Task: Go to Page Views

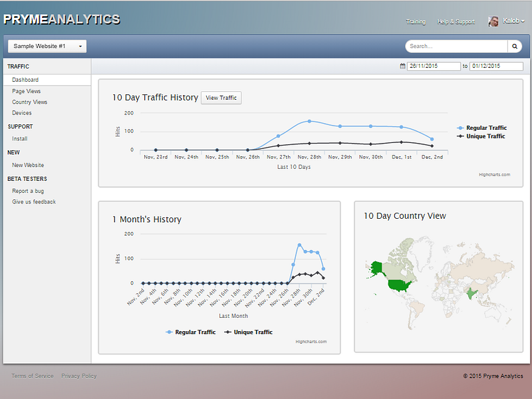Action: (26, 91)
